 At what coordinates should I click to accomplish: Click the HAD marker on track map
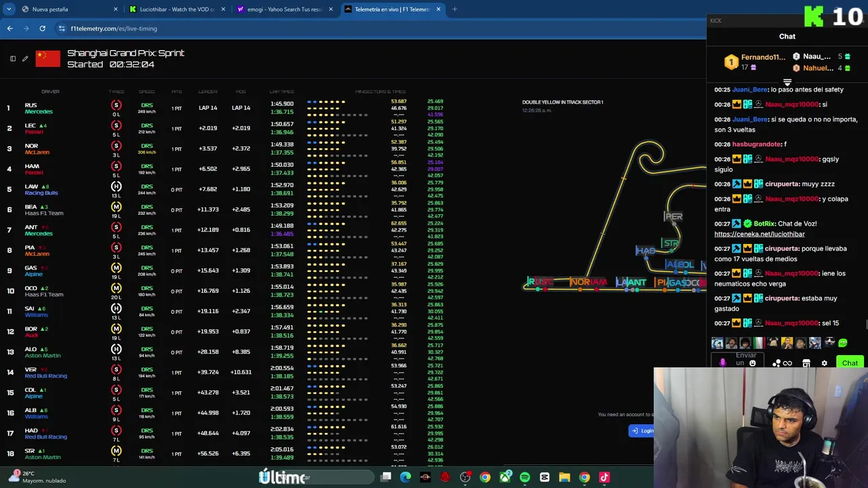pos(646,251)
